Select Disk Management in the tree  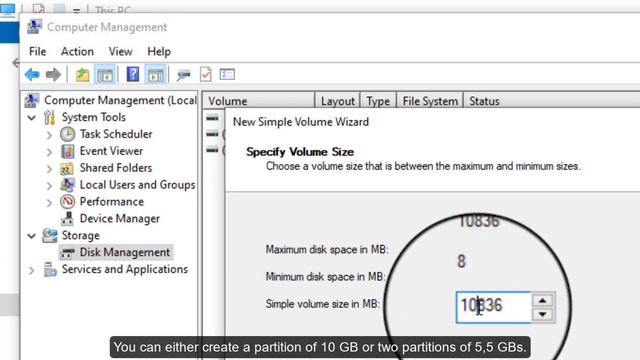124,252
